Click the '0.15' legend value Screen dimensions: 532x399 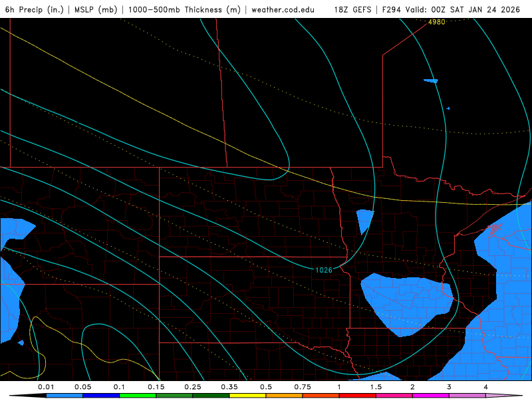pyautogui.click(x=156, y=387)
